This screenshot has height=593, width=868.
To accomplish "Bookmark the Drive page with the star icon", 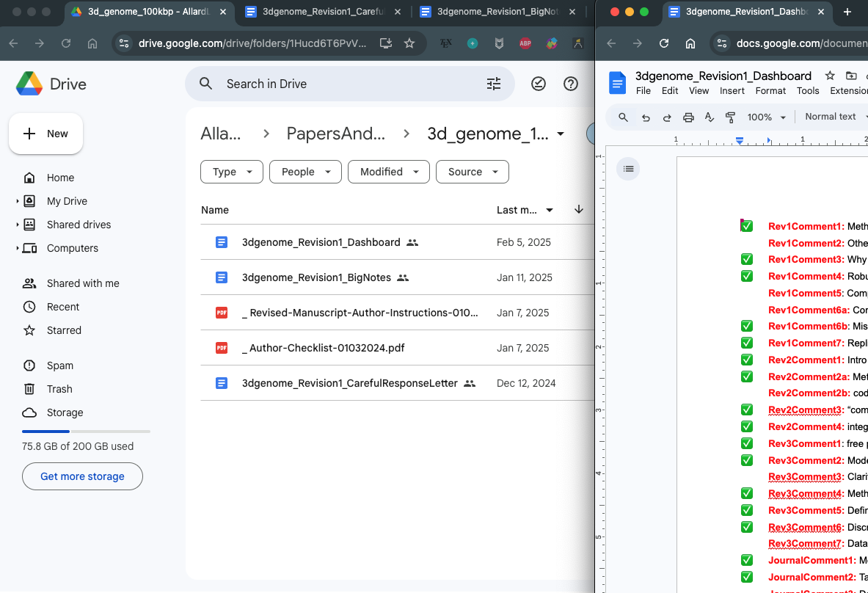I will pos(409,43).
